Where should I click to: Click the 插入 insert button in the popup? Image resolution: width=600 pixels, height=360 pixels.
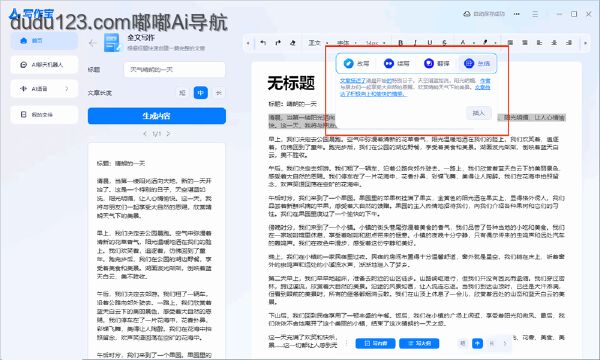(x=478, y=113)
